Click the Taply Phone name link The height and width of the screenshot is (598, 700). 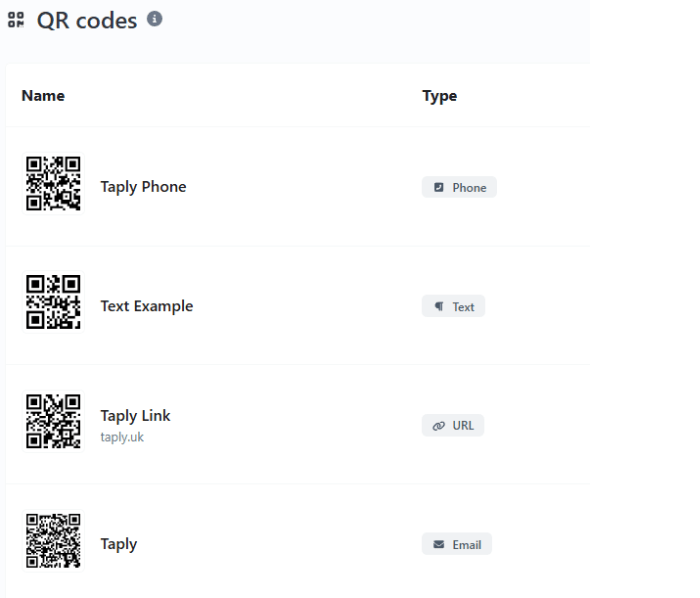click(x=143, y=187)
